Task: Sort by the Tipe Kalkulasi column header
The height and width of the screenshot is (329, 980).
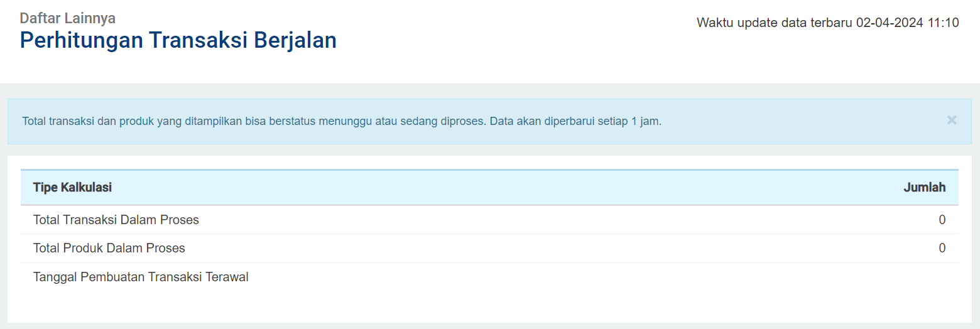Action: [x=73, y=187]
